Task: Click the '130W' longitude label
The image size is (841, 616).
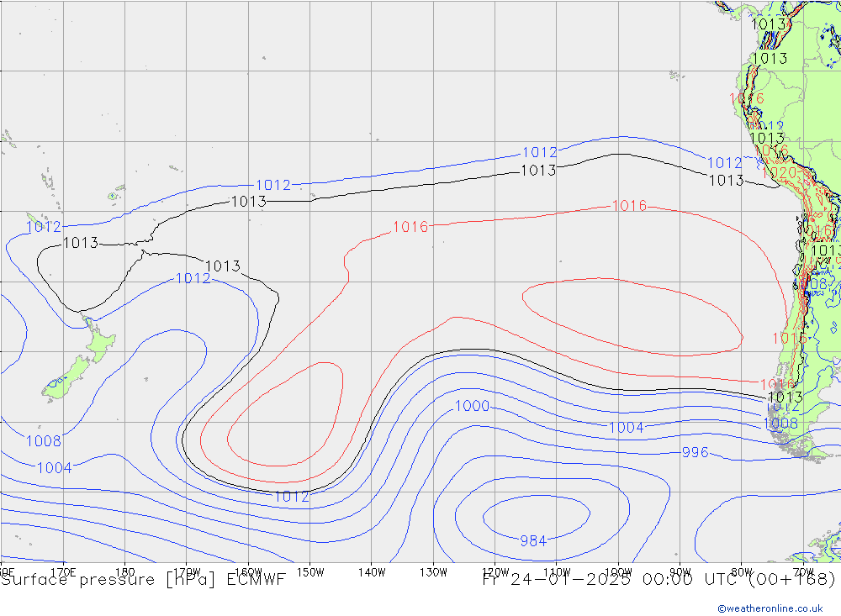Action: [433, 572]
